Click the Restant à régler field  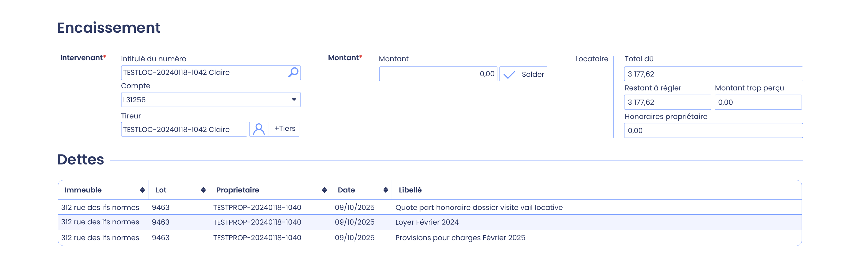point(667,102)
